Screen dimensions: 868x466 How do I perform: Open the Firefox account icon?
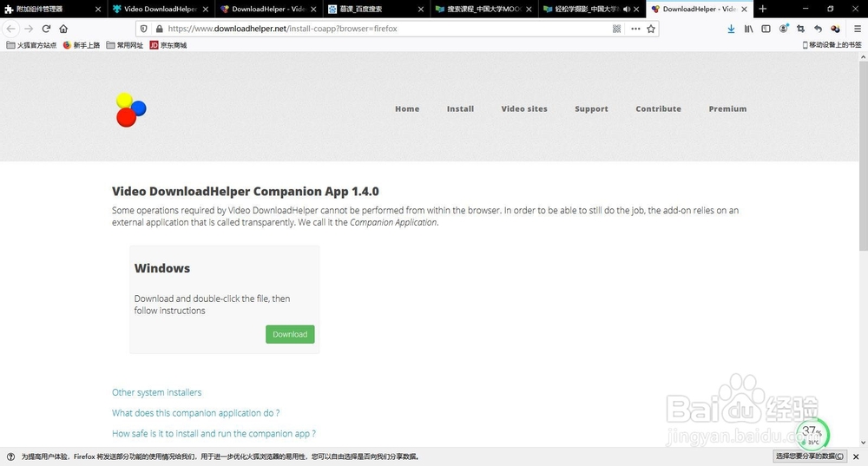[783, 29]
